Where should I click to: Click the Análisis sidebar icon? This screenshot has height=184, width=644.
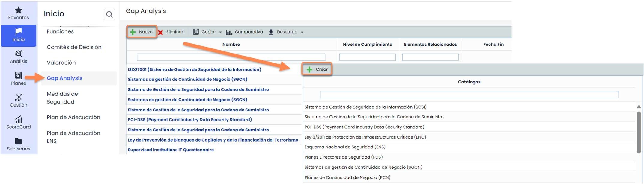[x=19, y=54]
